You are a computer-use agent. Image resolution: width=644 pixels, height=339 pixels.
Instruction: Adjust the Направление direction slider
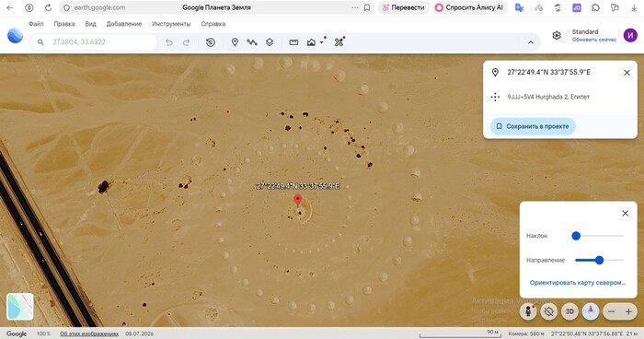click(599, 260)
